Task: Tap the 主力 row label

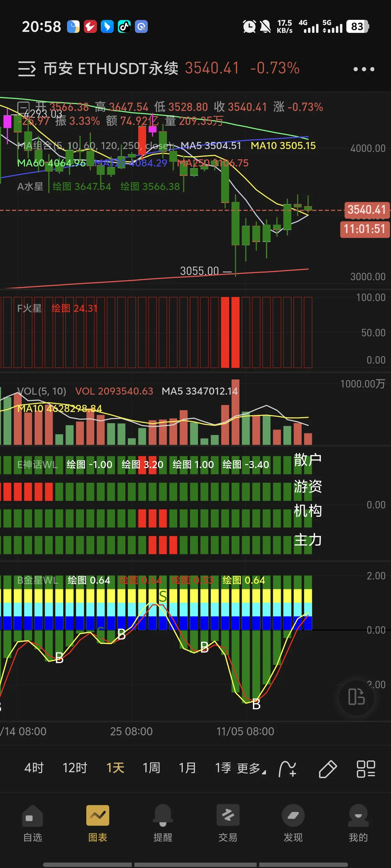Action: click(308, 539)
